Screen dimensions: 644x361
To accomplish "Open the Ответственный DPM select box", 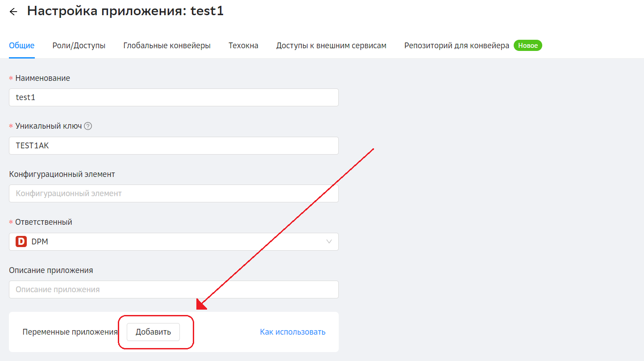I will click(174, 242).
